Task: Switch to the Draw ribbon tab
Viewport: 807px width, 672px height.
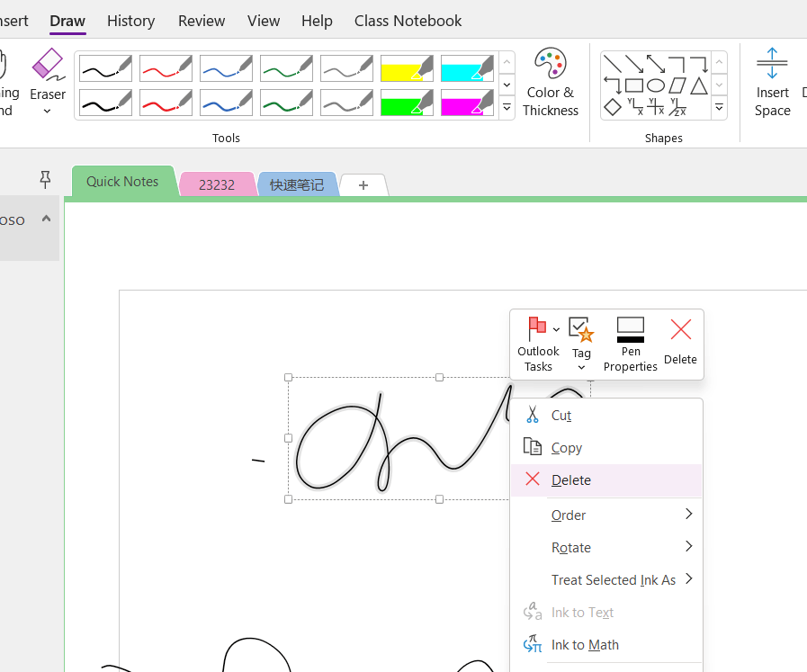Action: [67, 21]
